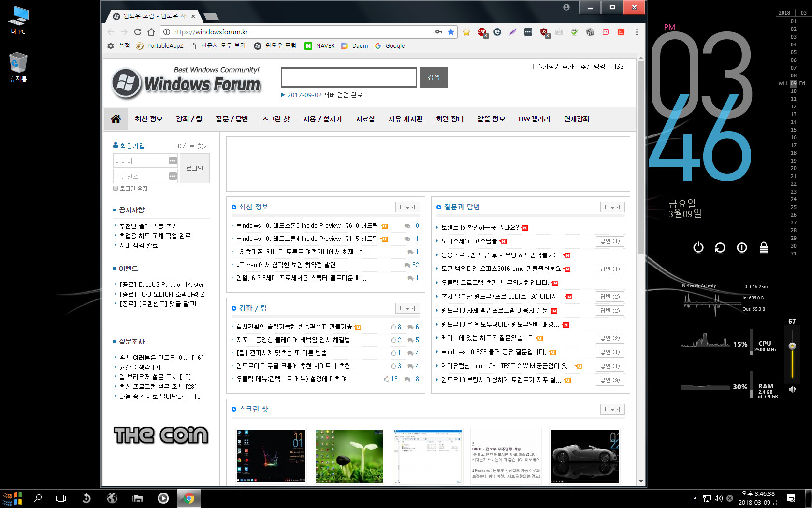Open the Google bookmark
This screenshot has width=812, height=508.
pos(390,46)
